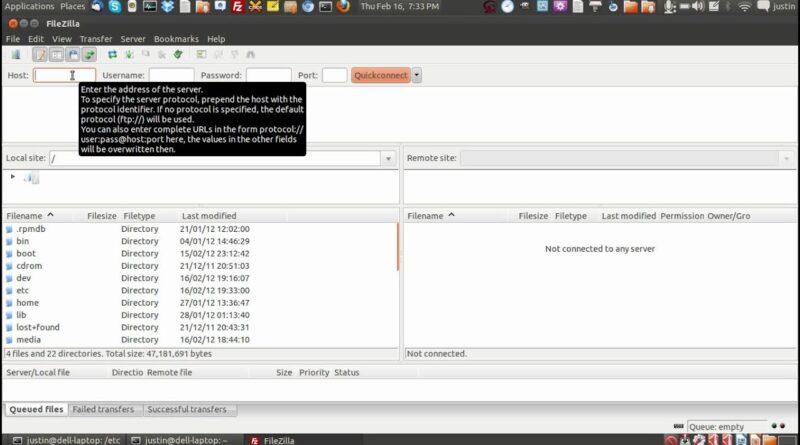Screen dimensions: 800x445
Task: Click the synchronized browsing toolbar icon
Action: pos(234,55)
